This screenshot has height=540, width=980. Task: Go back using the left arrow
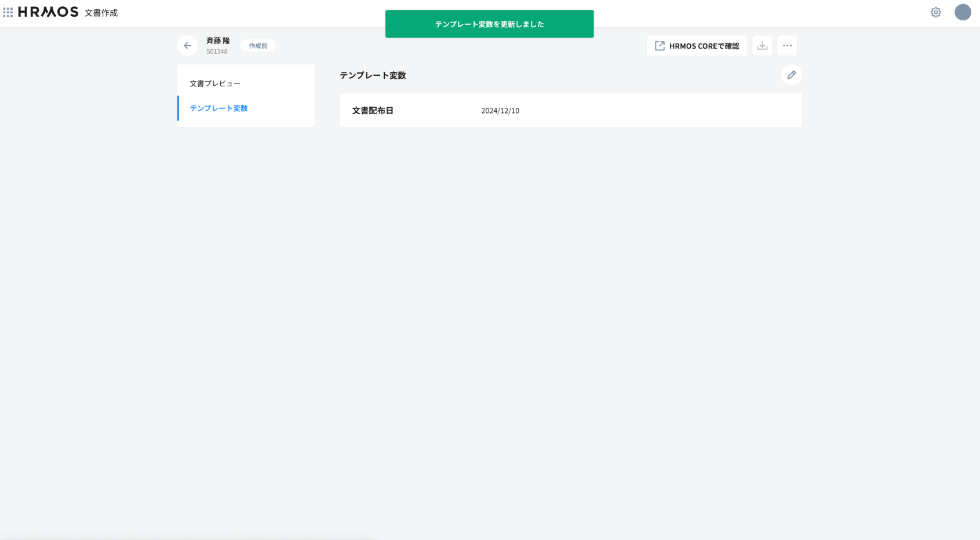point(187,46)
